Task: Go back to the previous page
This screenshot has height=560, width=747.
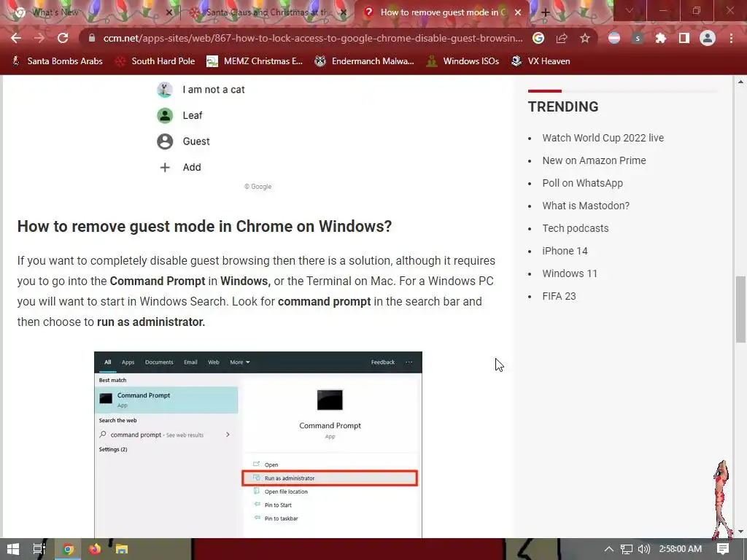Action: (x=16, y=38)
